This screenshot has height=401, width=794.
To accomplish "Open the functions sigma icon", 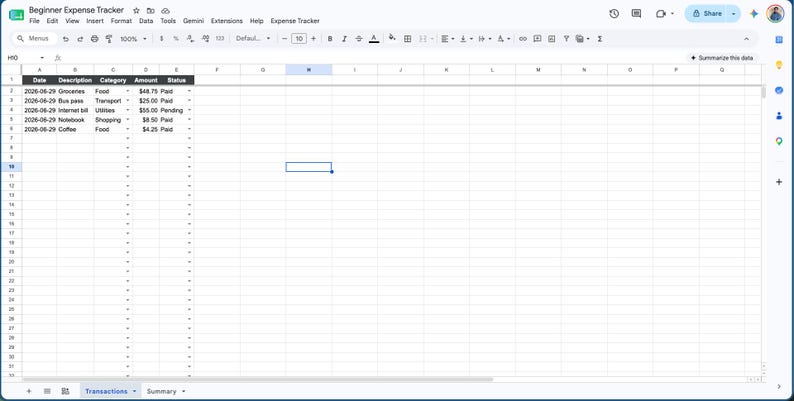I will coord(600,38).
